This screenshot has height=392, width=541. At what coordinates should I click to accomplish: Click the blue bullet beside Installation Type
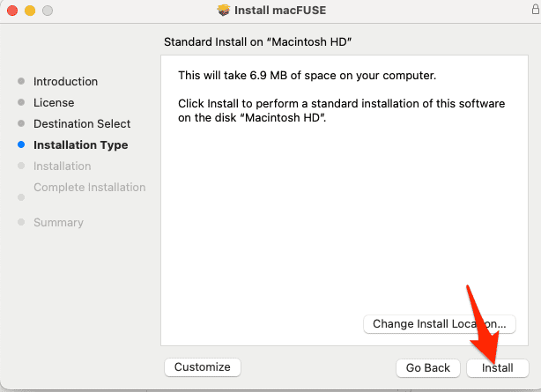coord(21,145)
